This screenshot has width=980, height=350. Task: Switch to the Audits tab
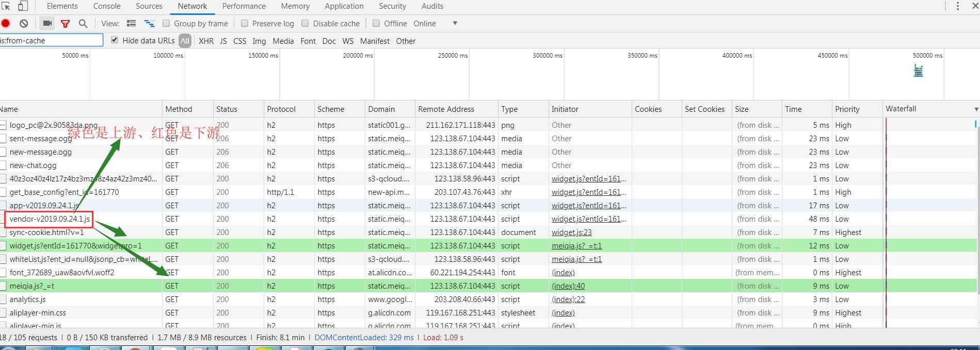[432, 6]
